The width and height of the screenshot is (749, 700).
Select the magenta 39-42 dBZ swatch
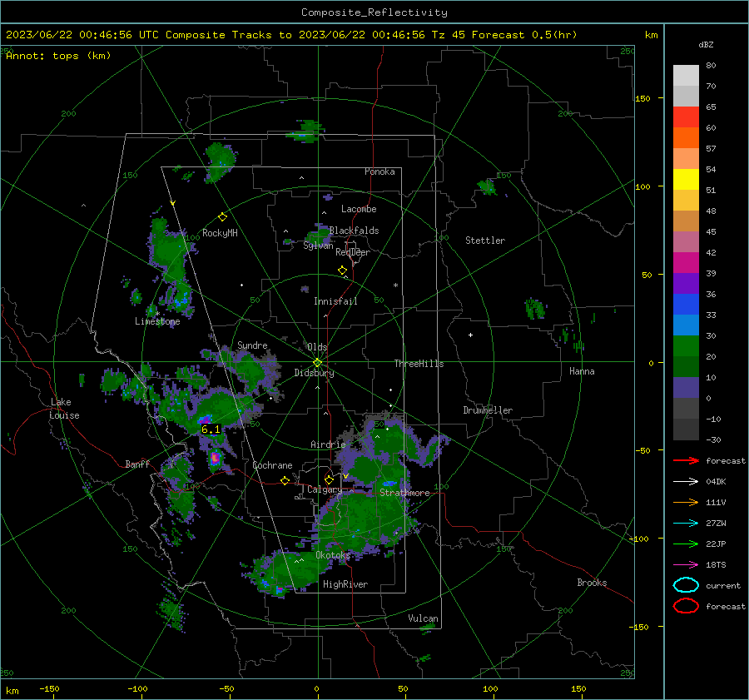[686, 262]
